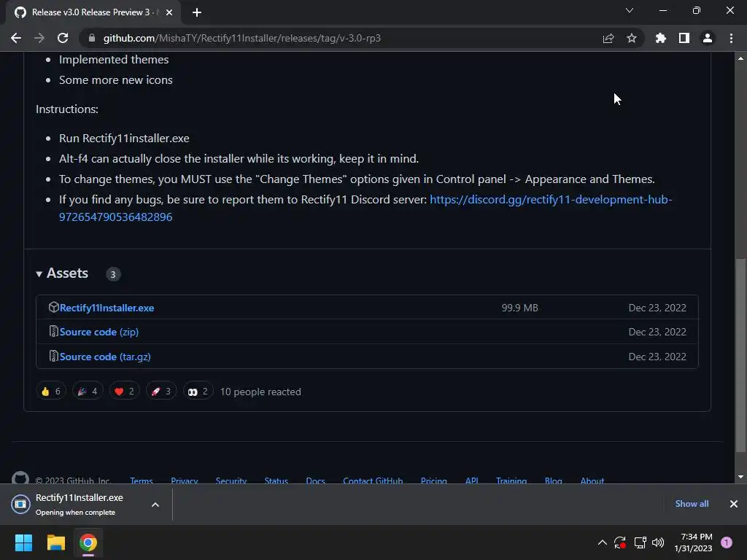Click the zip file icon beside Source code (zip)
The height and width of the screenshot is (560, 747).
pyautogui.click(x=53, y=331)
